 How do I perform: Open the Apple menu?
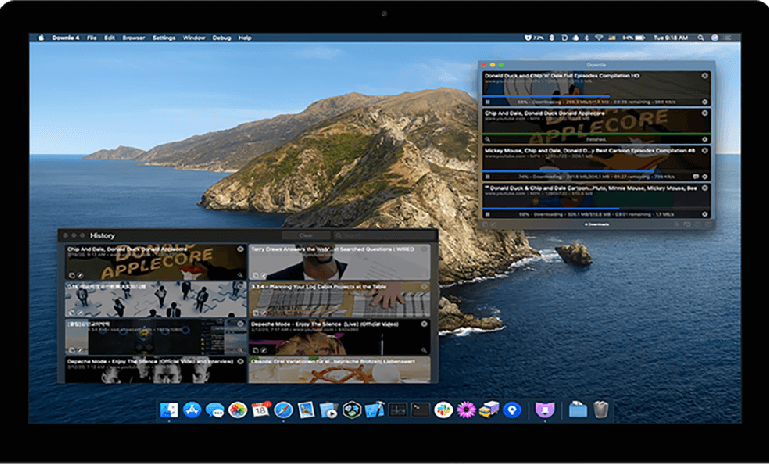tap(41, 38)
